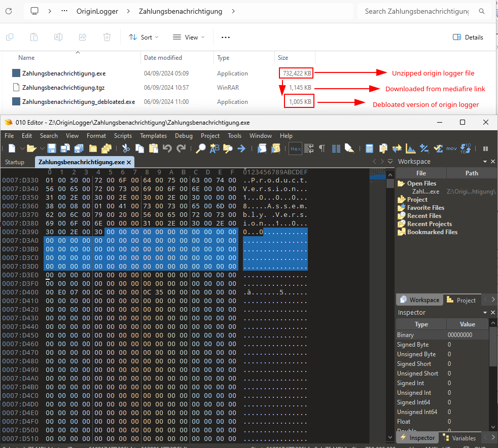
Task: Toggle the word wrap toolbar icon
Action: coord(309,148)
